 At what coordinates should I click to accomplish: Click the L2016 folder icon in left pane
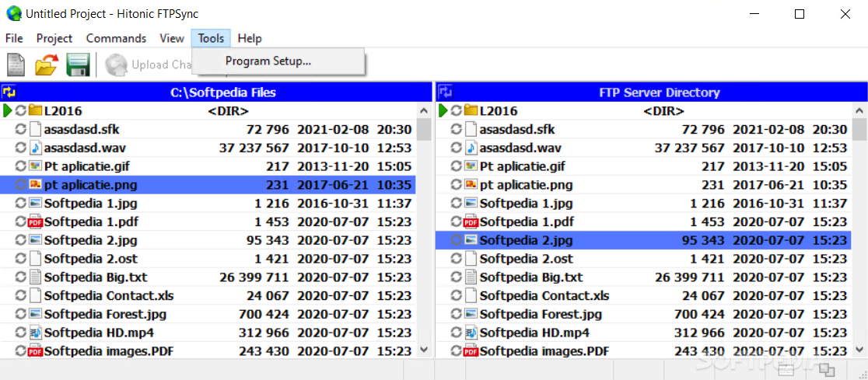[x=36, y=110]
